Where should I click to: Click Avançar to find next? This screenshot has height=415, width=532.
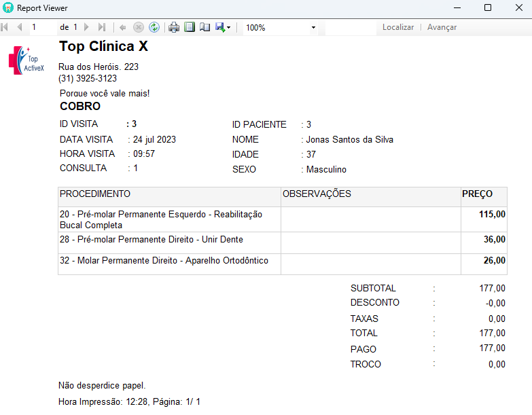click(442, 27)
